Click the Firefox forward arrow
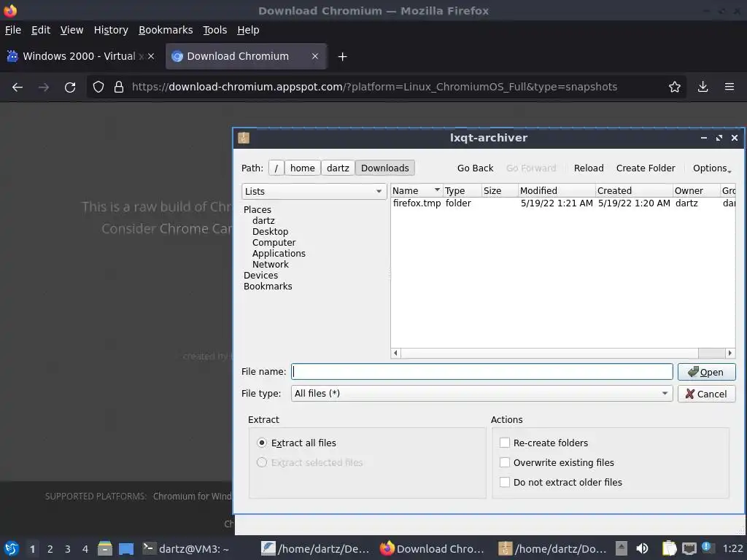 (44, 87)
